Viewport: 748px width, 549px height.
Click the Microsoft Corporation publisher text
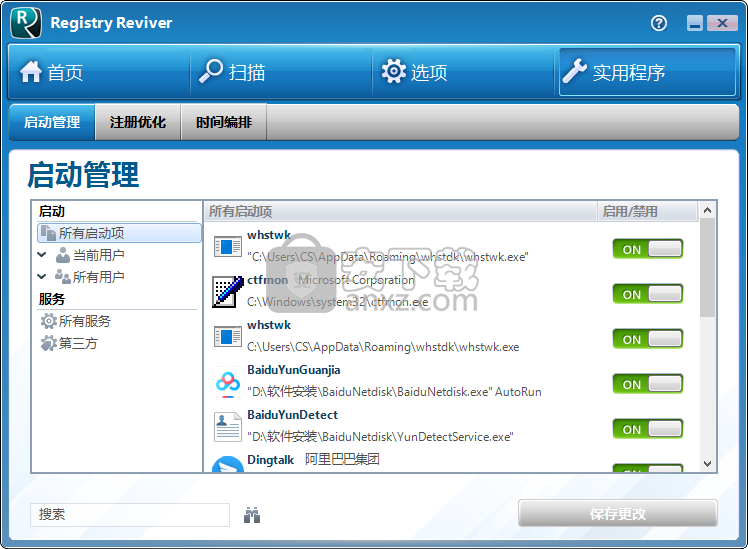356,280
